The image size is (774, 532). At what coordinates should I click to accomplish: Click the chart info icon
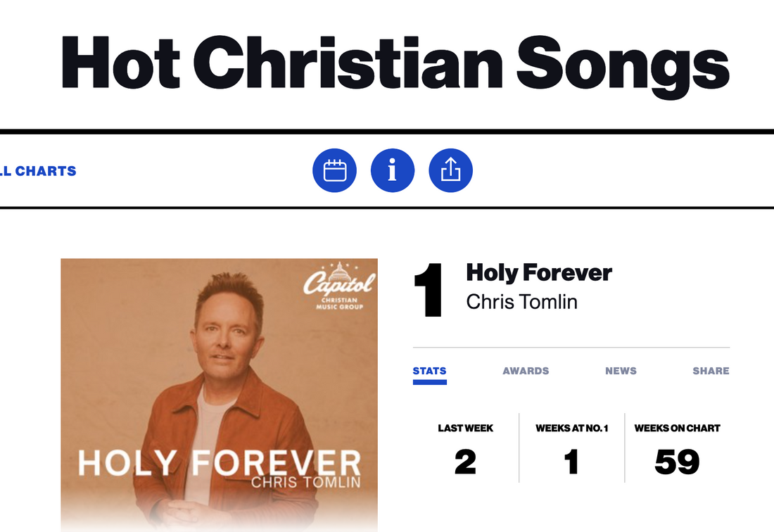(x=393, y=170)
